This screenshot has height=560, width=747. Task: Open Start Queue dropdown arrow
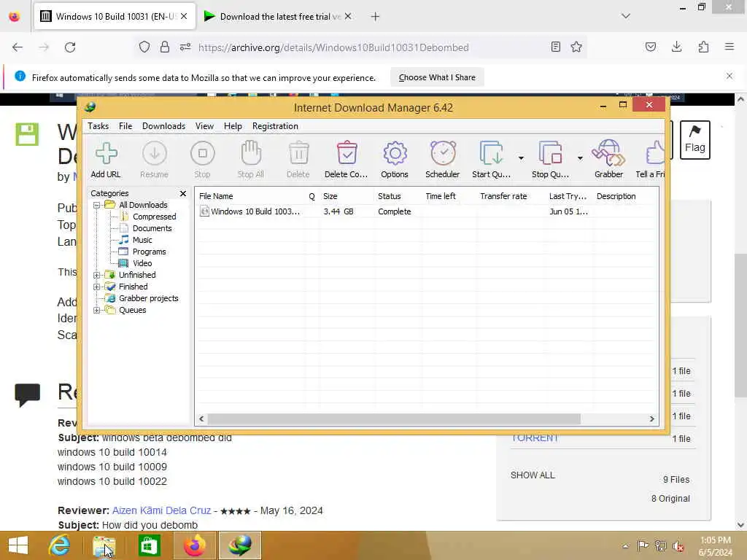coord(521,158)
